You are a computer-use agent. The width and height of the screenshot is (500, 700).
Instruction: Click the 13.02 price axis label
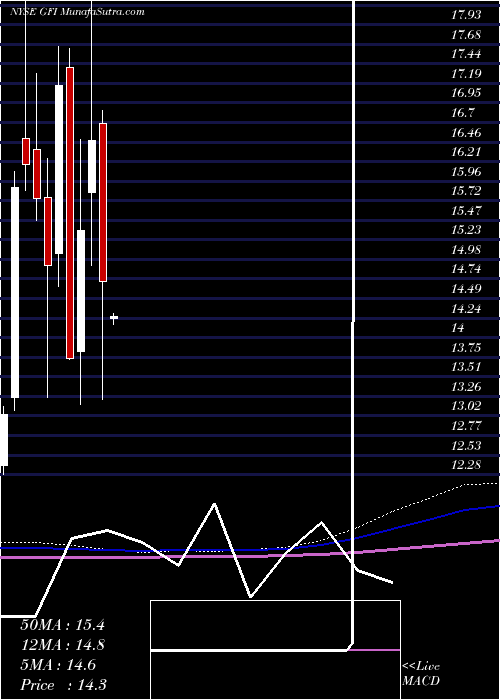(x=467, y=406)
